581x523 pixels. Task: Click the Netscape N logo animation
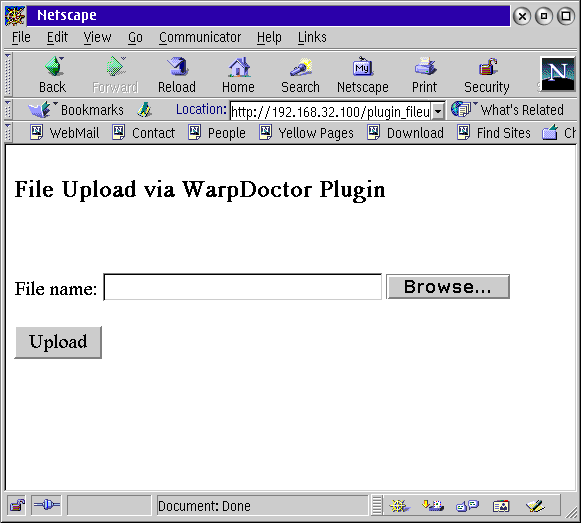[558, 74]
